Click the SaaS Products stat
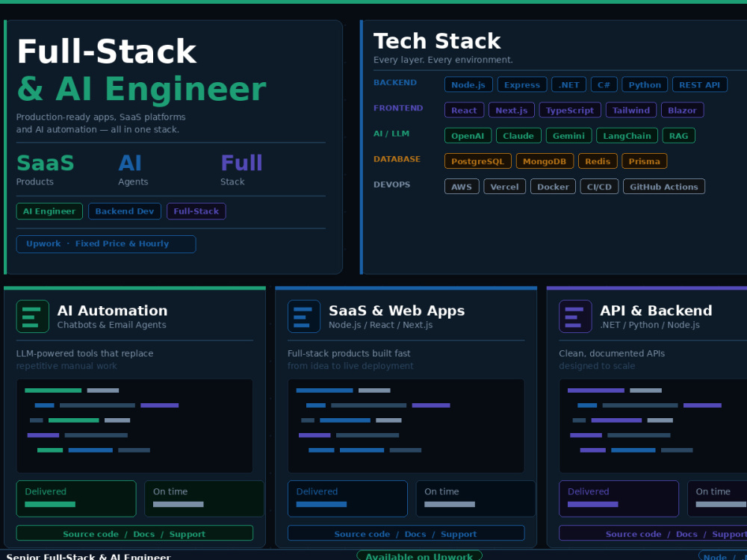 [46, 169]
